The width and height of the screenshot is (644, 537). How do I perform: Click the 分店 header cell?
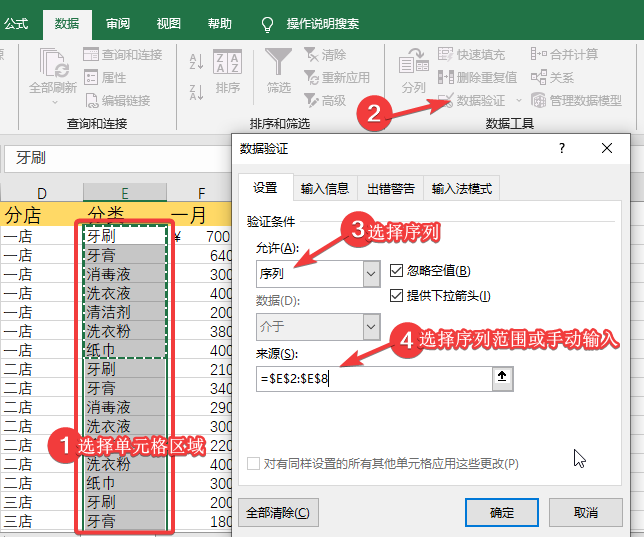click(x=41, y=214)
